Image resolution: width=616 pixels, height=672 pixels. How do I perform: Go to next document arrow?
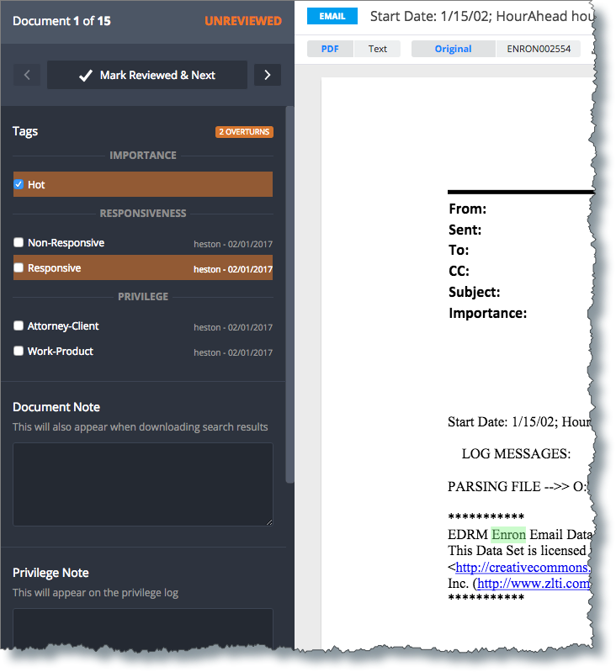pos(268,75)
